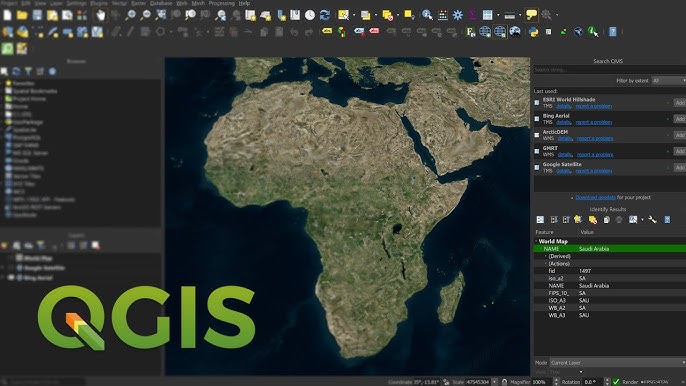Select the Measure line ruler tool
This screenshot has height=386, width=686.
coord(509,15)
